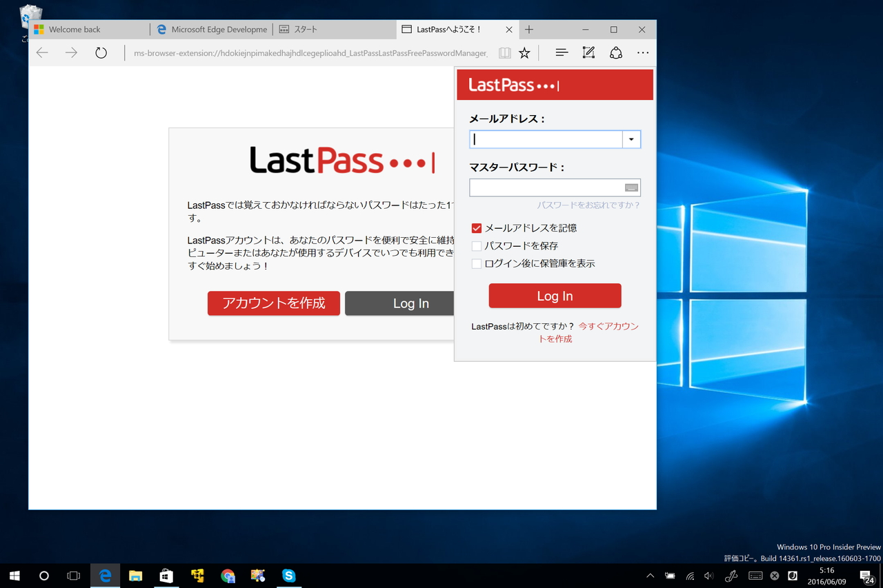Click gray Log In button on page

click(399, 303)
